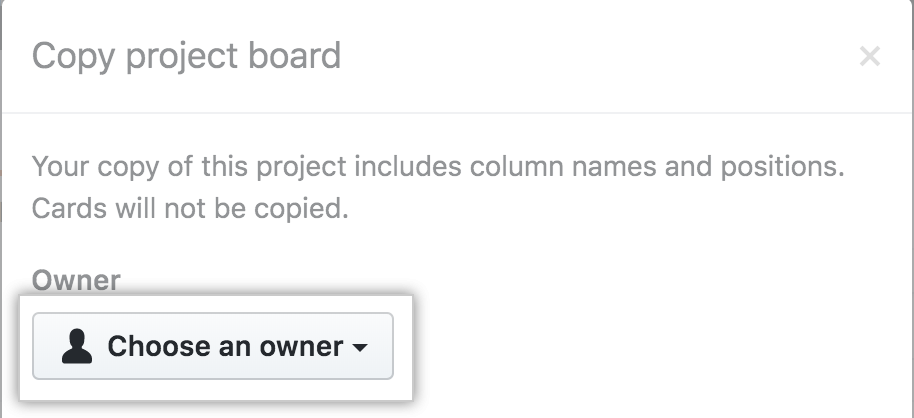Click the downward triangle beside 'owner'
The image size is (914, 418).
(360, 347)
